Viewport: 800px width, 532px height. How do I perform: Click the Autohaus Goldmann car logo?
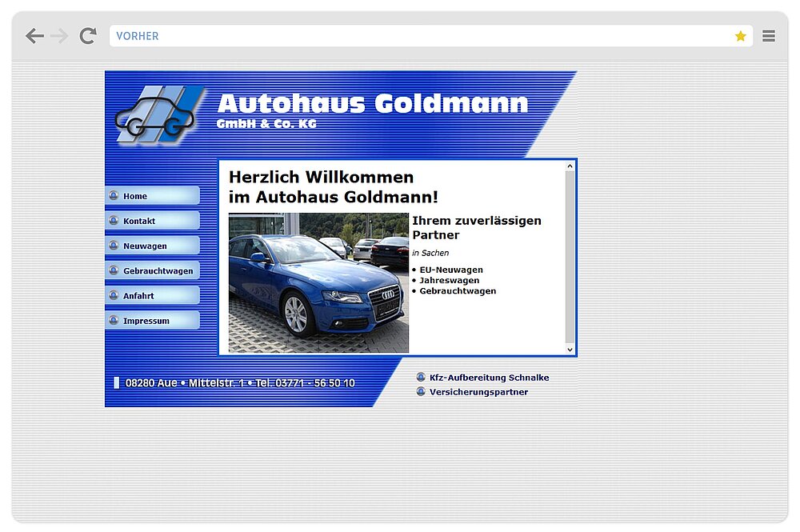click(160, 114)
